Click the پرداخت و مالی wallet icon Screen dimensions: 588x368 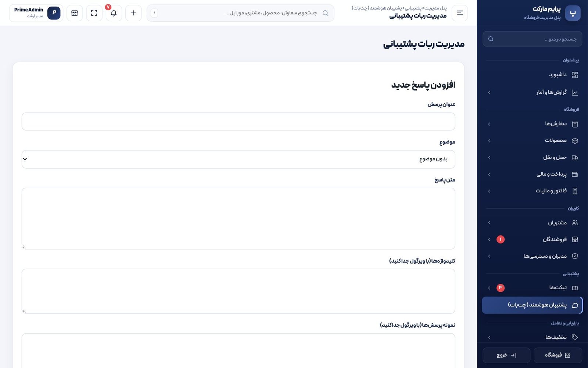pos(575,174)
